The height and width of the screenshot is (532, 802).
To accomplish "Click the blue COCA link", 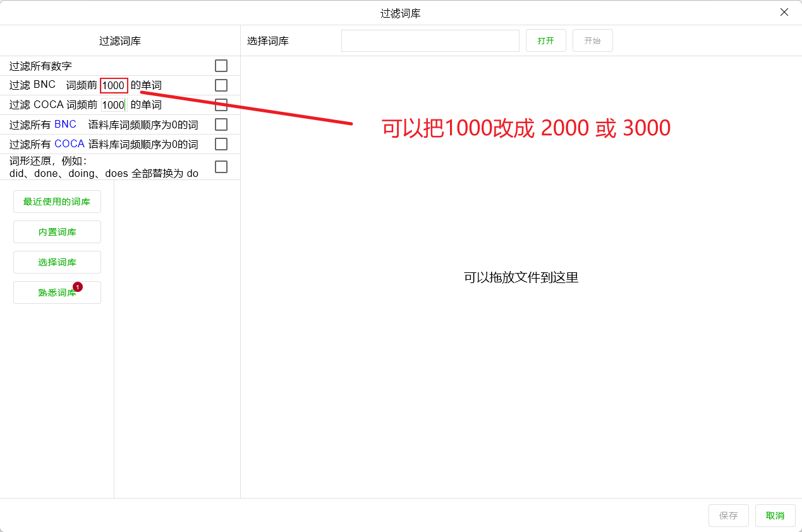I will [69, 143].
